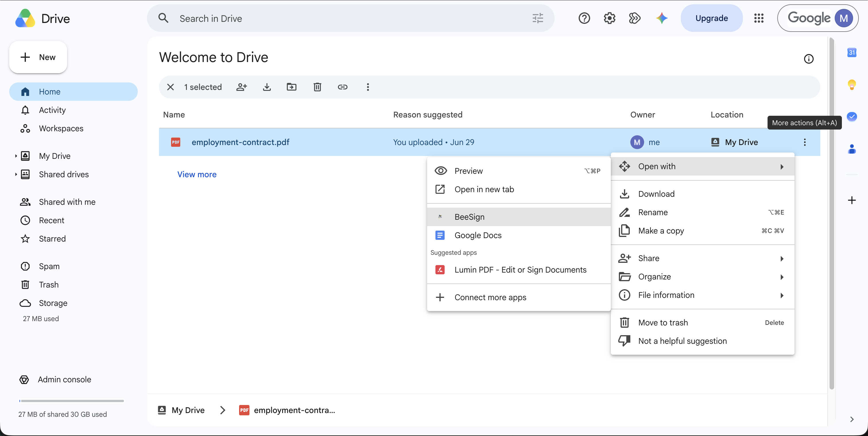Choose Open in new tab
868x436 pixels.
(x=519, y=190)
